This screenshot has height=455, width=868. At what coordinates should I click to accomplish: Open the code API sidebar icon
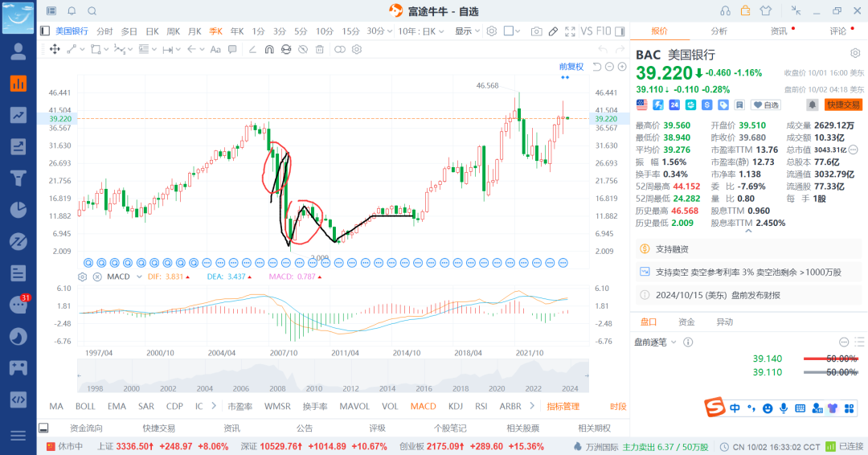pyautogui.click(x=18, y=399)
